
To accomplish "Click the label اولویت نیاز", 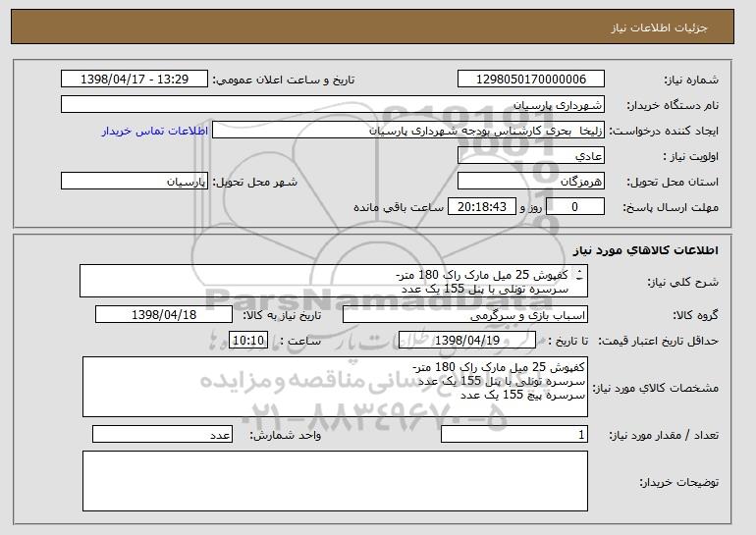I will click(x=691, y=157).
